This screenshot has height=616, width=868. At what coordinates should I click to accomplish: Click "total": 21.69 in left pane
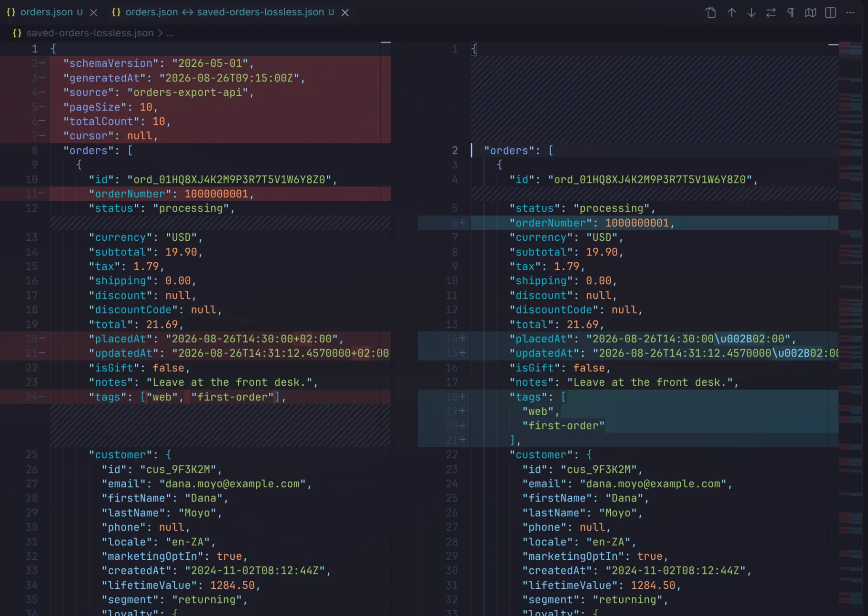pos(136,324)
